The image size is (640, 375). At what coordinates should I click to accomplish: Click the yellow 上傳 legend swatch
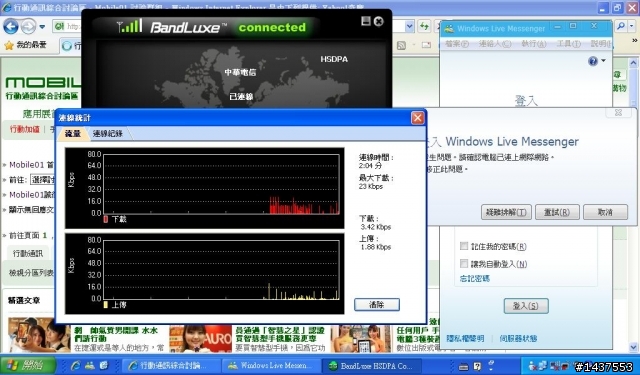(106, 304)
